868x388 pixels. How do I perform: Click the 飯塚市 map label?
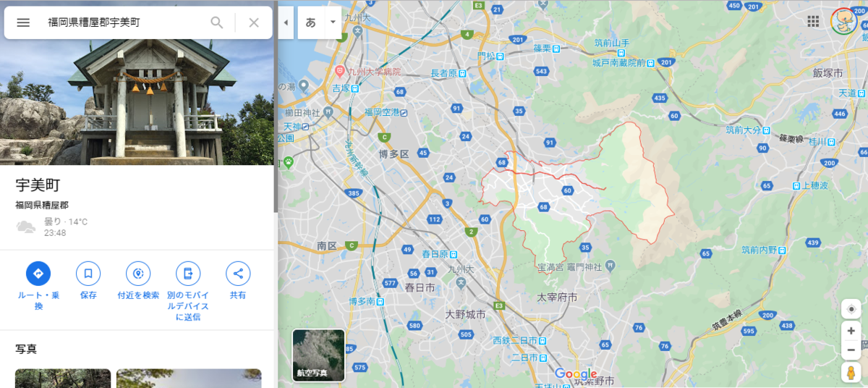(827, 74)
